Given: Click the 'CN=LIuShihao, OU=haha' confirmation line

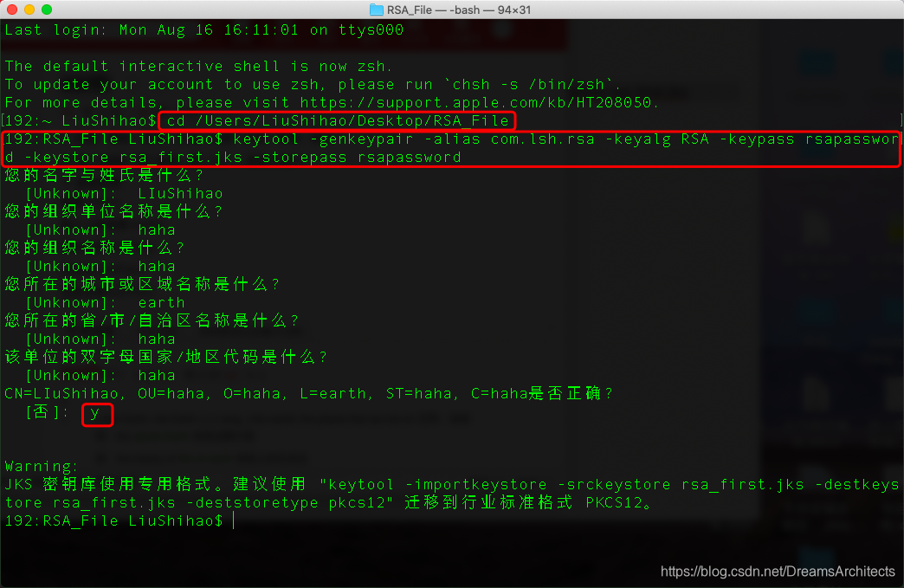Looking at the screenshot, I should [x=309, y=393].
